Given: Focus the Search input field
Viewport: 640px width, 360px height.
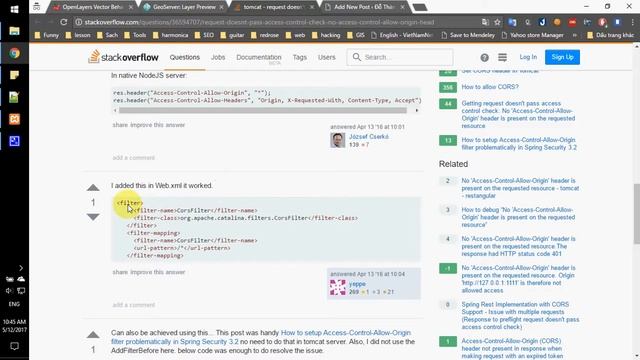Looking at the screenshot, I should [400, 57].
